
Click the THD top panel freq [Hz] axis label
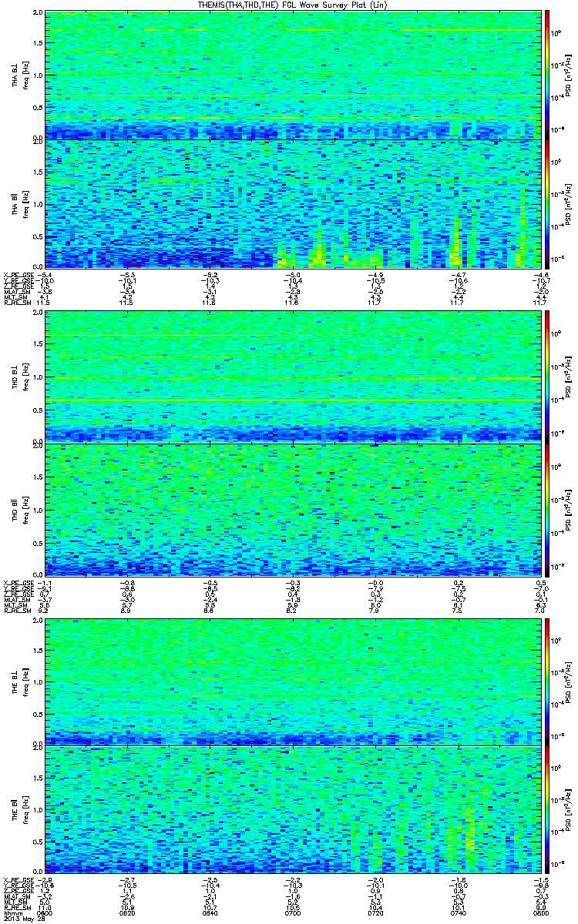26,377
